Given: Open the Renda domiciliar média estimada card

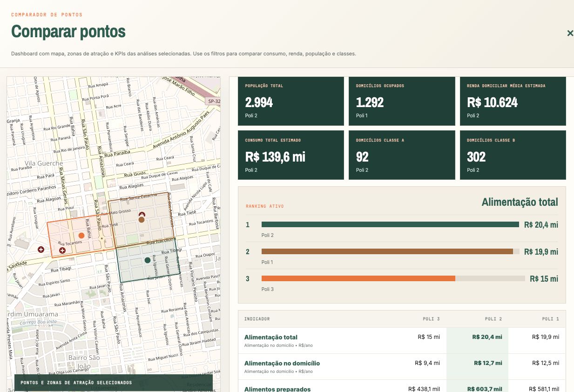Looking at the screenshot, I should pyautogui.click(x=513, y=101).
